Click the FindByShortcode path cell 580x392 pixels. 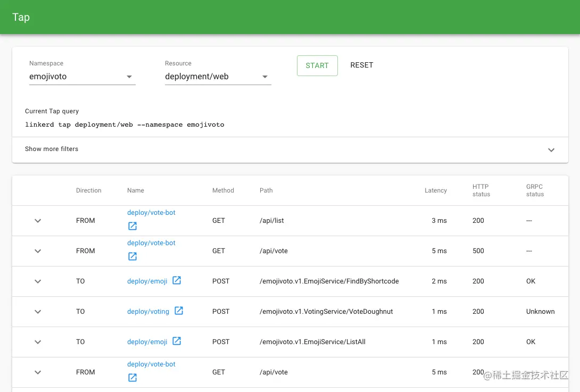[329, 281]
